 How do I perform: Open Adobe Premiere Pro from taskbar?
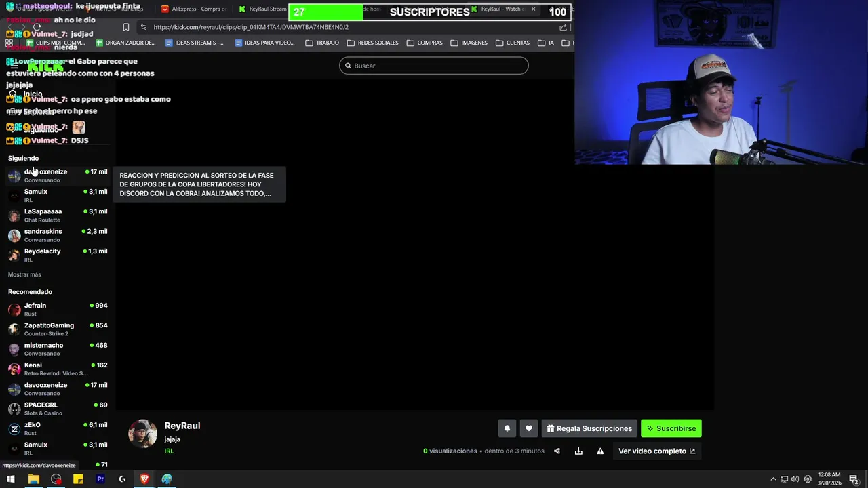tap(100, 479)
